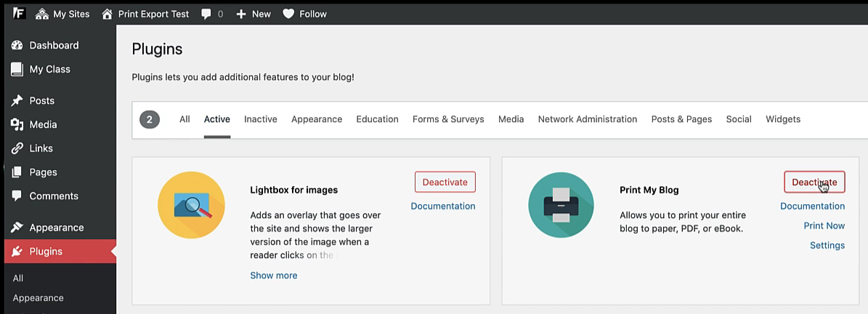Click the Plugins plug icon
Image resolution: width=868 pixels, height=314 pixels.
(17, 251)
